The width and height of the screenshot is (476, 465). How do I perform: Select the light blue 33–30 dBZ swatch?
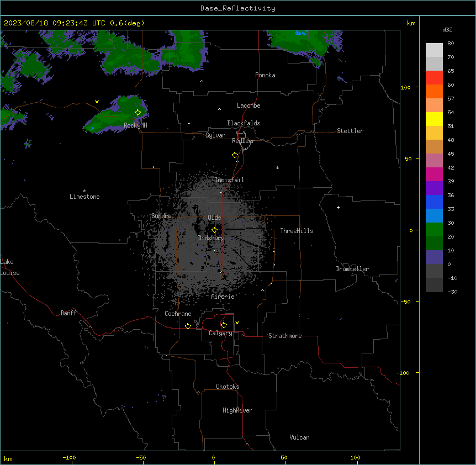pos(434,216)
